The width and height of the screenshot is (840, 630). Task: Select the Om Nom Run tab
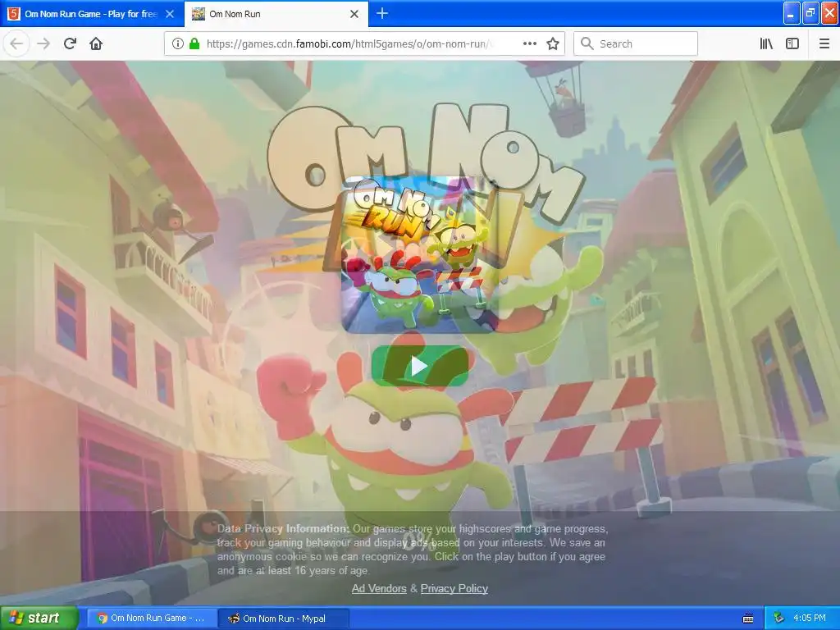pos(276,14)
